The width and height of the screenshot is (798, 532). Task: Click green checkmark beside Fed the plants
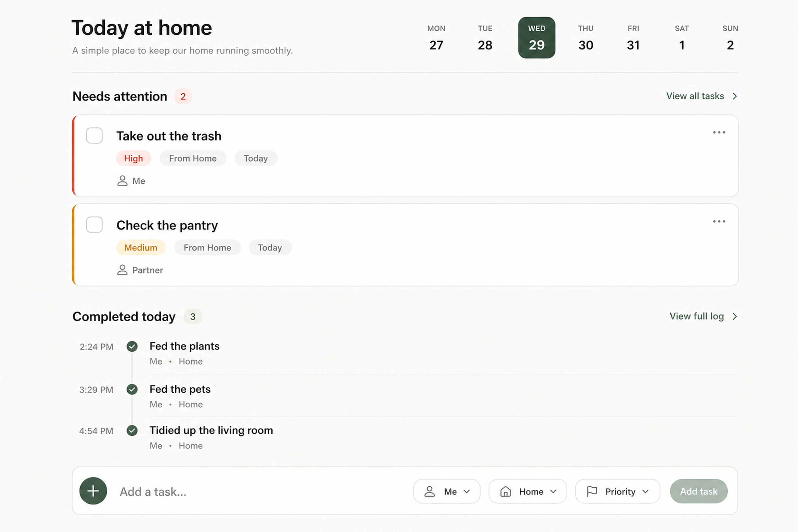click(x=132, y=347)
